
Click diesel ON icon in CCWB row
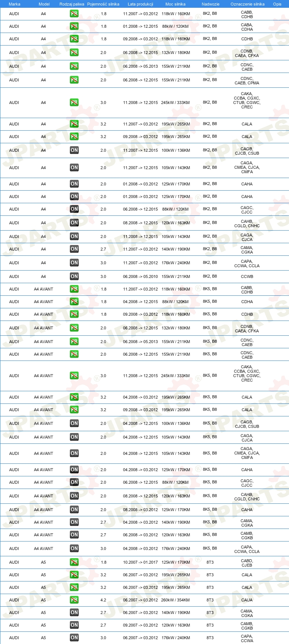click(x=74, y=276)
